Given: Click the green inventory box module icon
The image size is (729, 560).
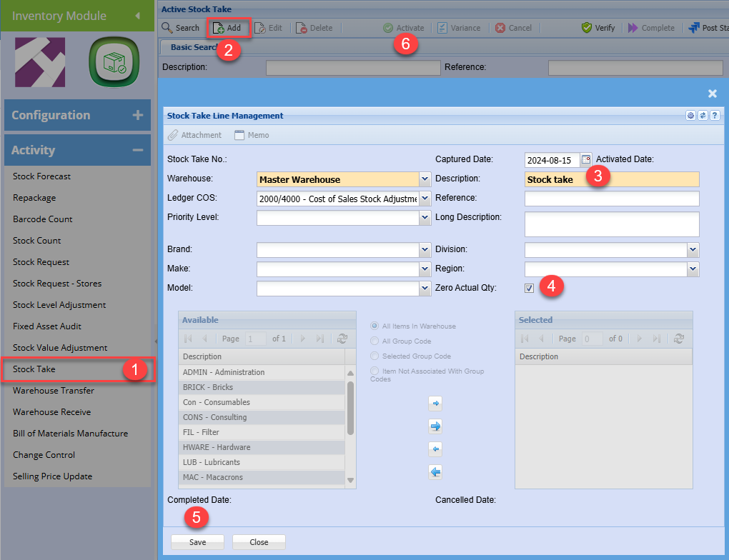Looking at the screenshot, I should click(113, 63).
